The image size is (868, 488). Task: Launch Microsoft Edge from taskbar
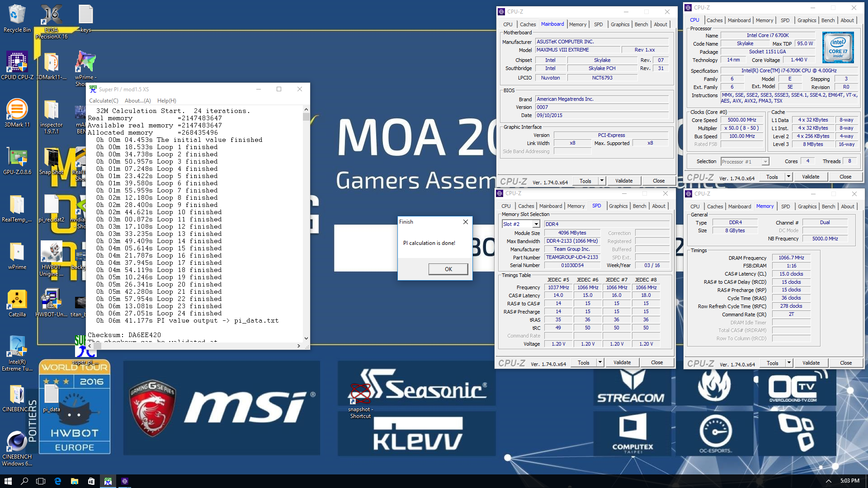coord(57,481)
